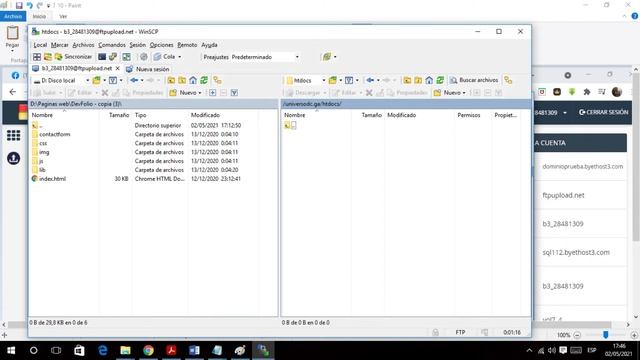Click Buscar archivos

(474, 80)
